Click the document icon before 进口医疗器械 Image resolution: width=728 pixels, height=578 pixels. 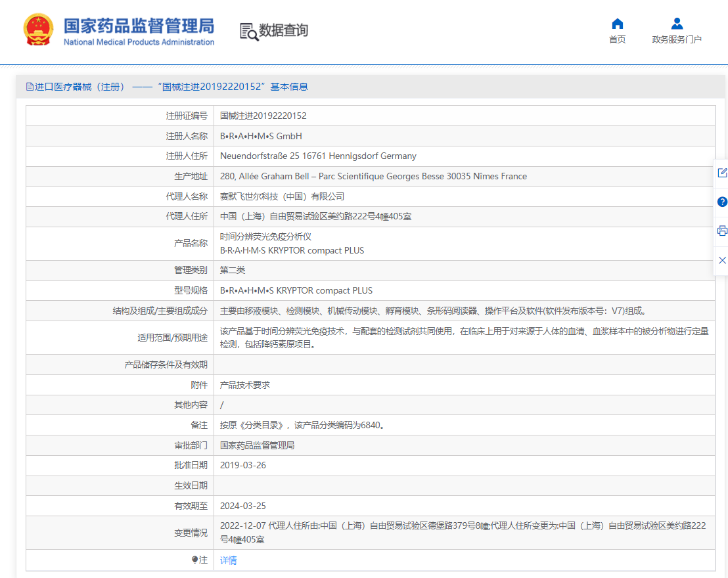tap(30, 87)
